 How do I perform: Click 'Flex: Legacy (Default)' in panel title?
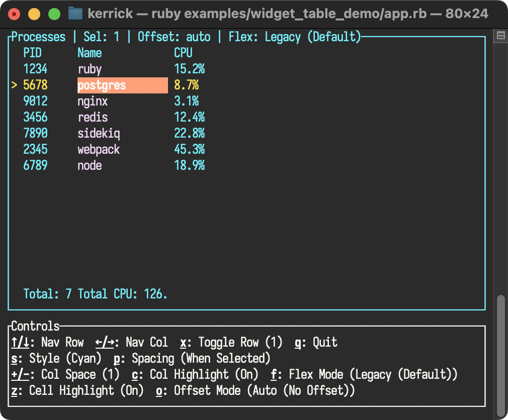pos(295,37)
